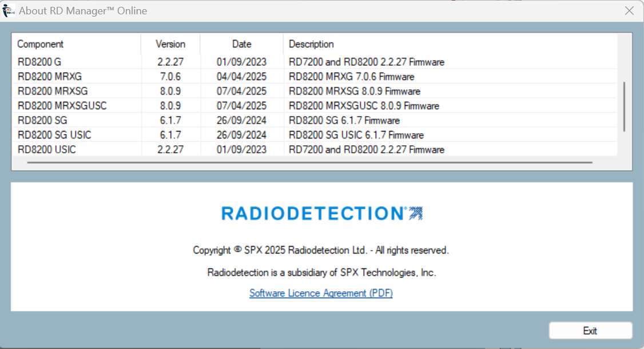Sort by the Version column header

[170, 44]
